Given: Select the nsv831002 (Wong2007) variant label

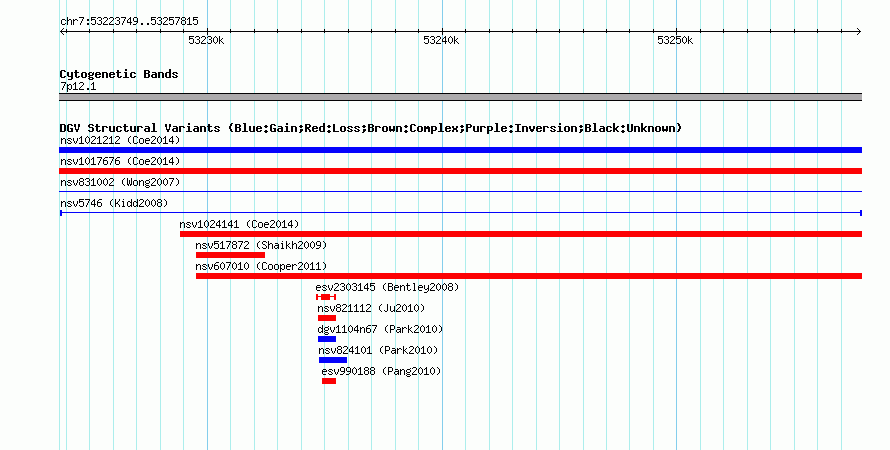Looking at the screenshot, I should (x=120, y=182).
